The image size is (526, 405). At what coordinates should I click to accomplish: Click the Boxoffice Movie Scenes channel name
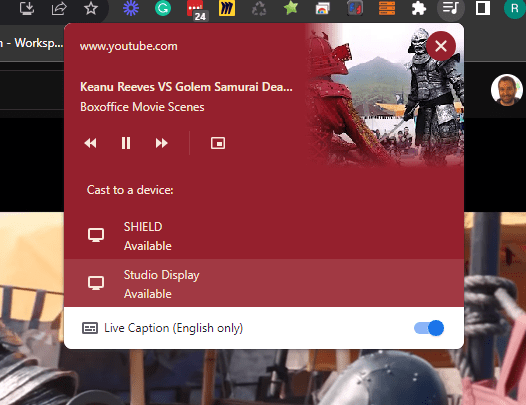coord(142,107)
